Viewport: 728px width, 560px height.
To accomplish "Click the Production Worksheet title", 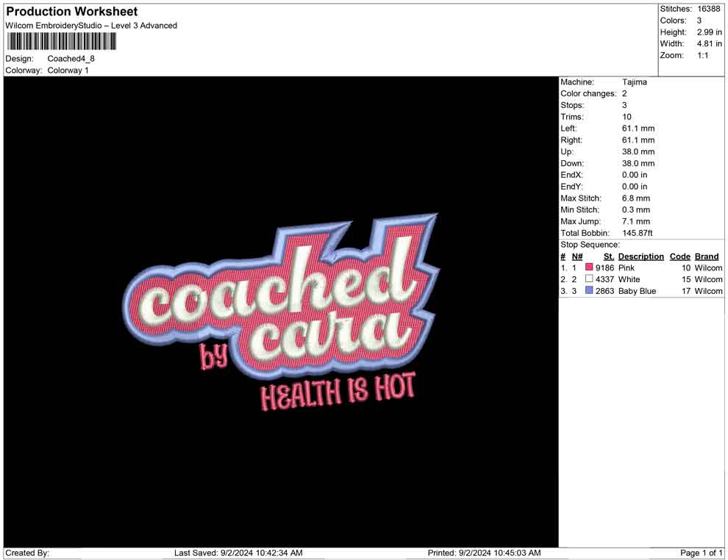I will click(72, 12).
